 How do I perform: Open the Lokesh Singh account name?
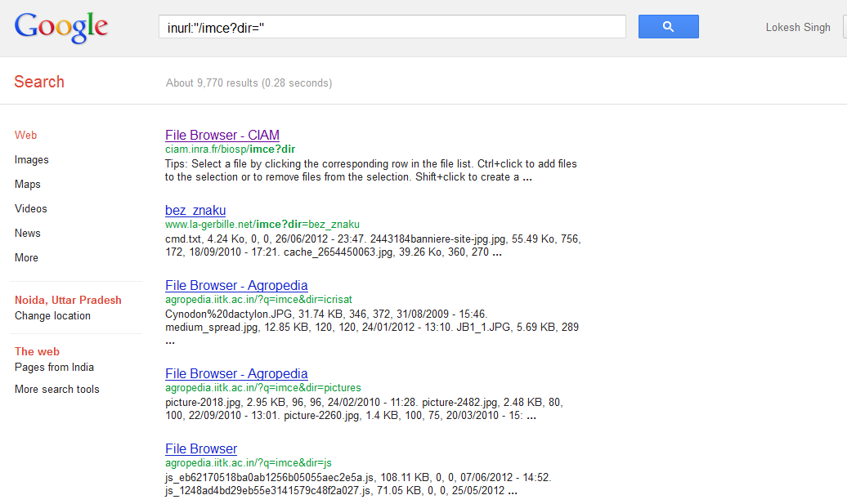pos(798,27)
